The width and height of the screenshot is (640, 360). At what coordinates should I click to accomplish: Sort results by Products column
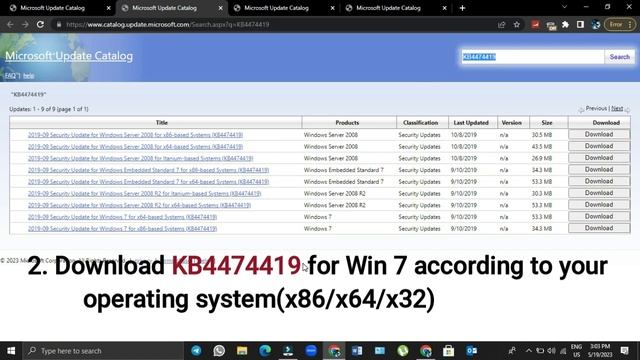tap(347, 122)
